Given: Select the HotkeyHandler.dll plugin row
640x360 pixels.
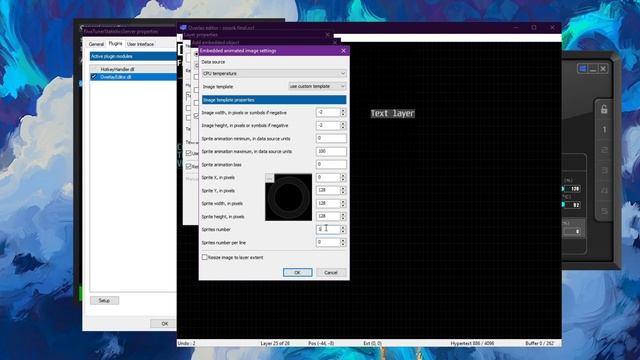Looking at the screenshot, I should tap(133, 70).
